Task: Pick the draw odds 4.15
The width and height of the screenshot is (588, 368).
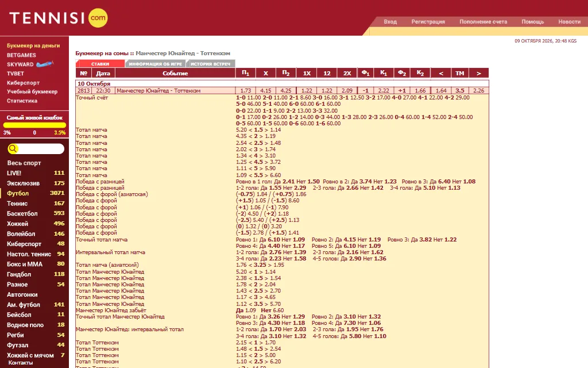Action: [265, 90]
